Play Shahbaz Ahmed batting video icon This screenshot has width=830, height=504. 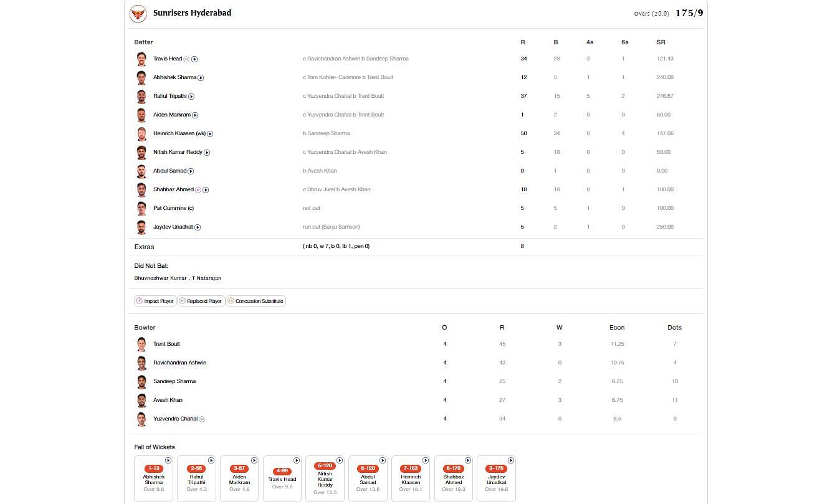pos(206,190)
